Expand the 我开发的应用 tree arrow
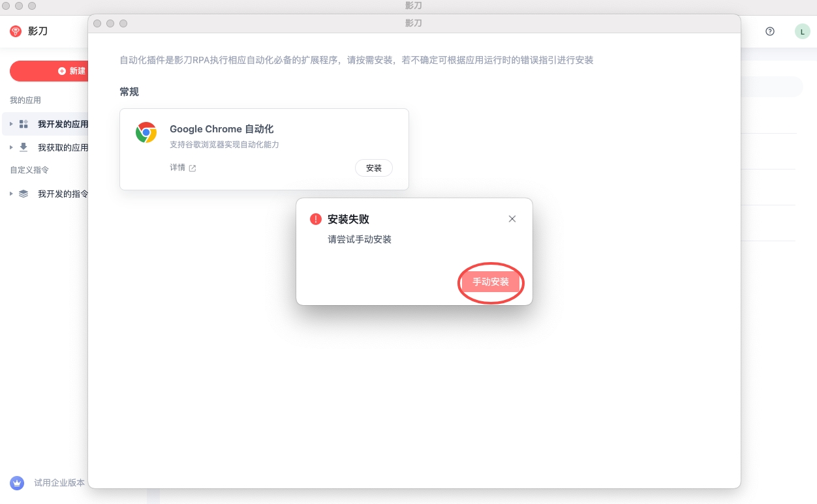The image size is (817, 504). pos(11,124)
